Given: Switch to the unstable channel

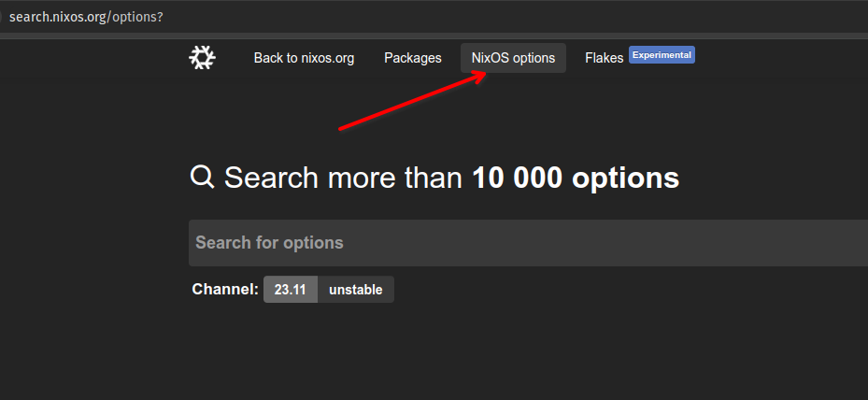Looking at the screenshot, I should coord(355,289).
